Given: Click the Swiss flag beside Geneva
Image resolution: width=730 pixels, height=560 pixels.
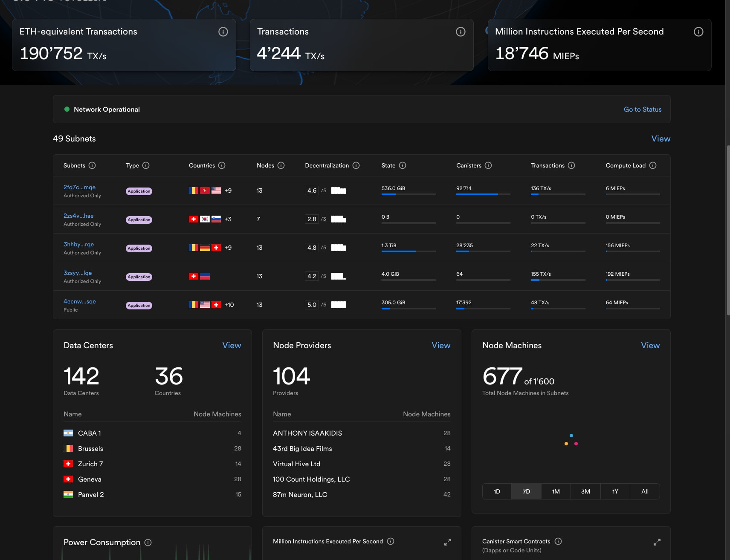Looking at the screenshot, I should [68, 479].
